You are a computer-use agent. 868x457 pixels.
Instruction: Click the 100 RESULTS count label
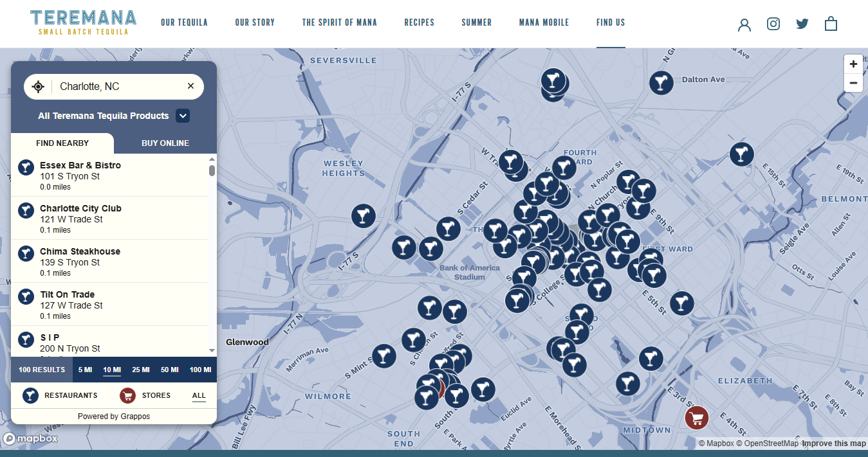[42, 370]
